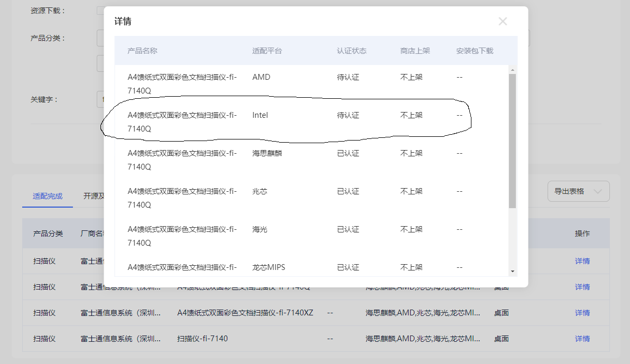Open 详情 link for 扫描仪-fi-7140 row
The width and height of the screenshot is (630, 364).
[582, 339]
